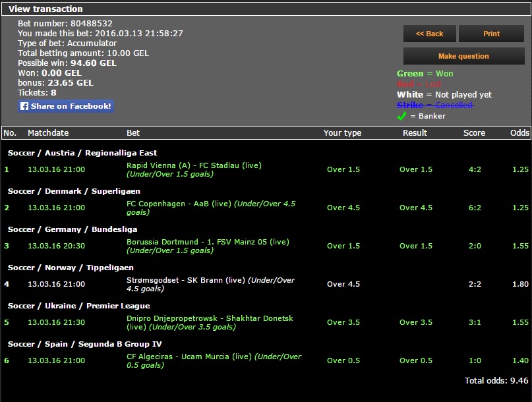Click the green Banker checkmark icon

pos(401,116)
